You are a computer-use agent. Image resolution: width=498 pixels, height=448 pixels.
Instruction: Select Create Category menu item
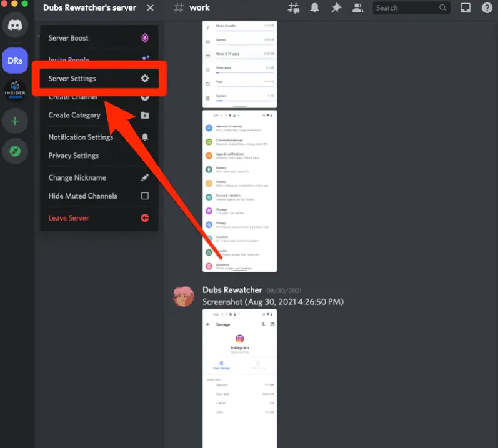(x=99, y=115)
